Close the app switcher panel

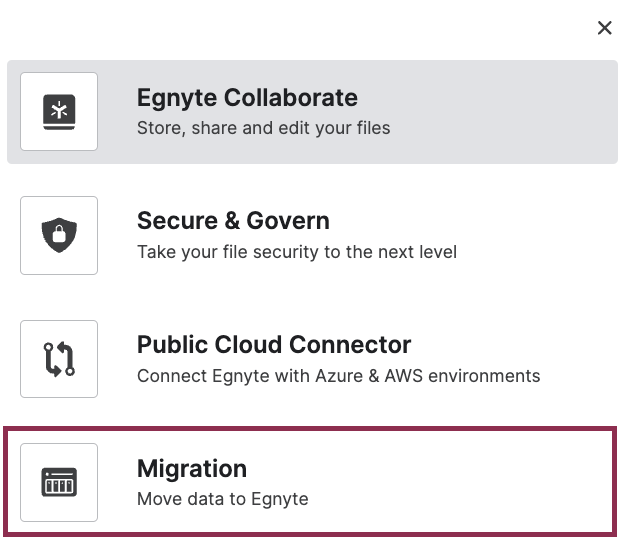(x=604, y=28)
